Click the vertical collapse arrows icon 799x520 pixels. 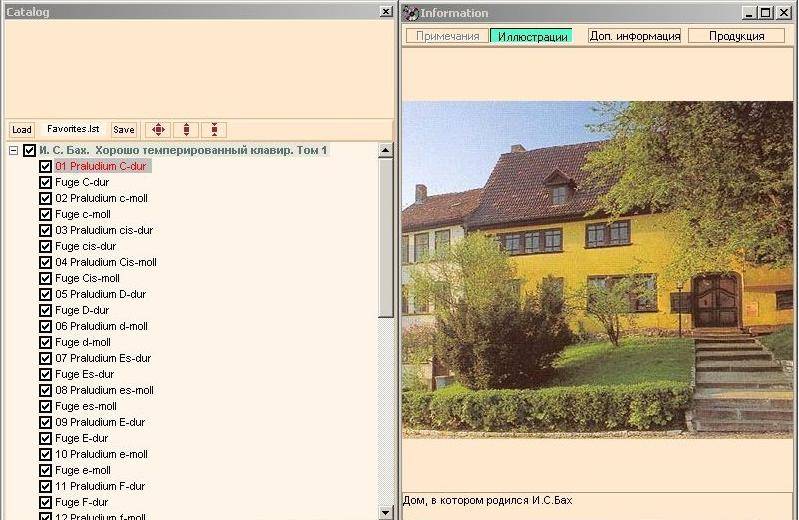215,129
